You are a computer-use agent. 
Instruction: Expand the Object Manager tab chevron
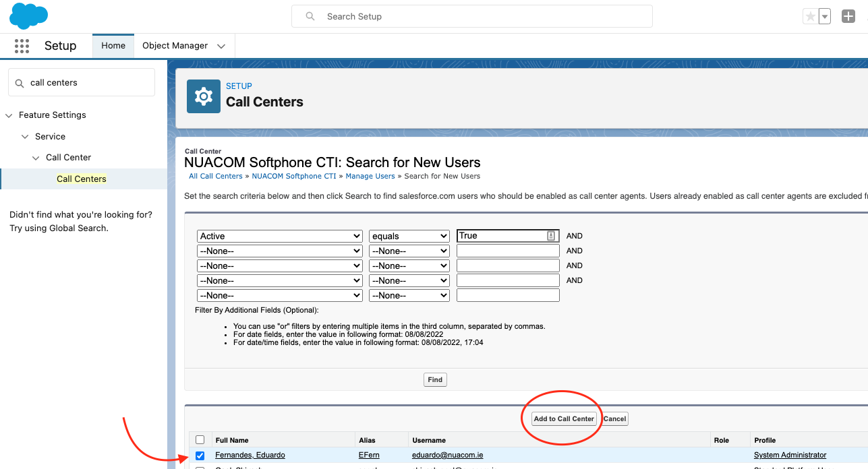tap(221, 46)
